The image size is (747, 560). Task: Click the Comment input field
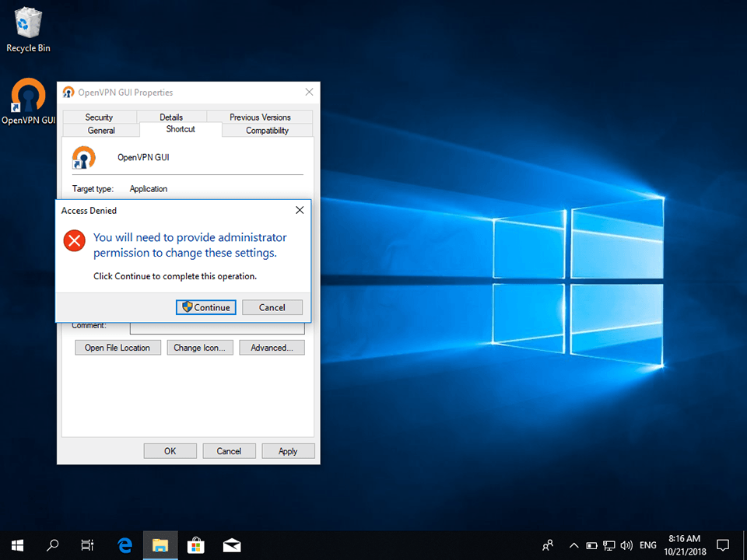217,328
